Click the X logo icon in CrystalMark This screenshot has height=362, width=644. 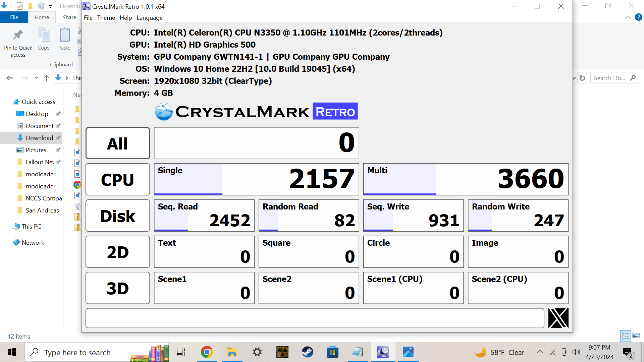[x=558, y=318]
